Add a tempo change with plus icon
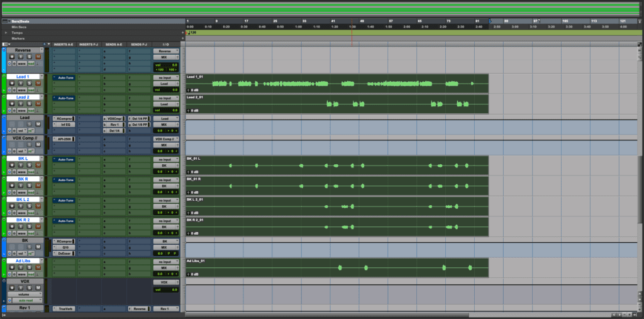Viewport: 644px width, 319px height. [x=183, y=33]
